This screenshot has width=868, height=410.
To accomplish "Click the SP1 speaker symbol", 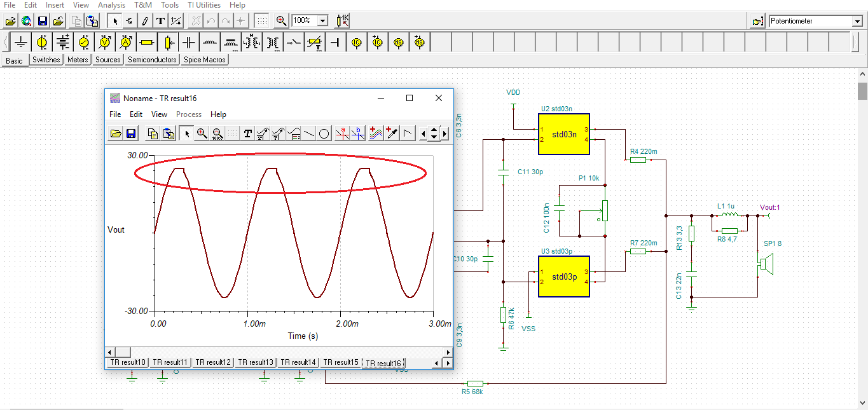I will point(766,264).
